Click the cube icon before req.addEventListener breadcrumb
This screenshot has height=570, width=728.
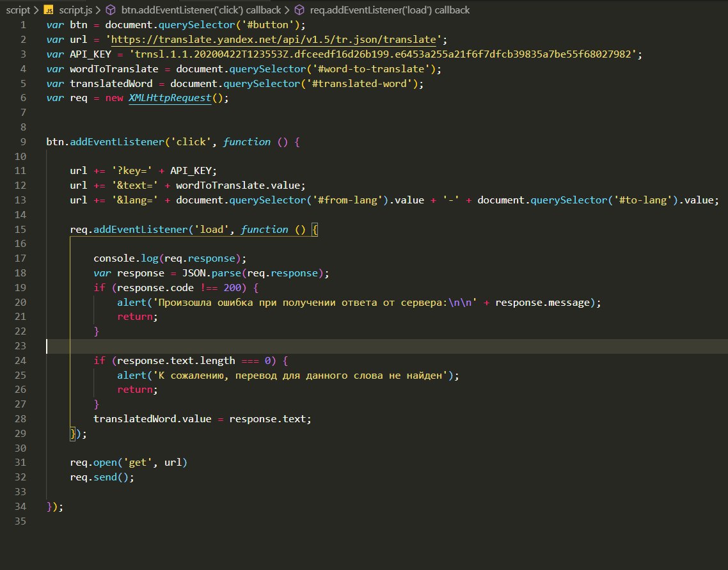(x=299, y=10)
